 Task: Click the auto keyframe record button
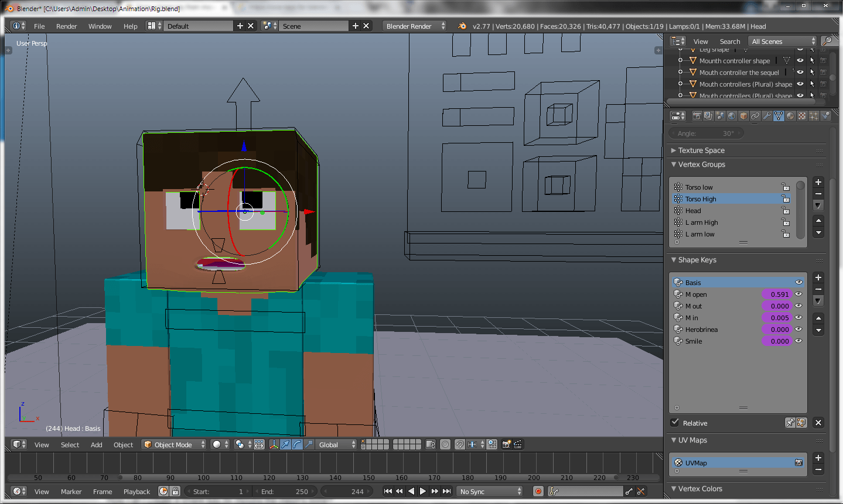click(538, 491)
